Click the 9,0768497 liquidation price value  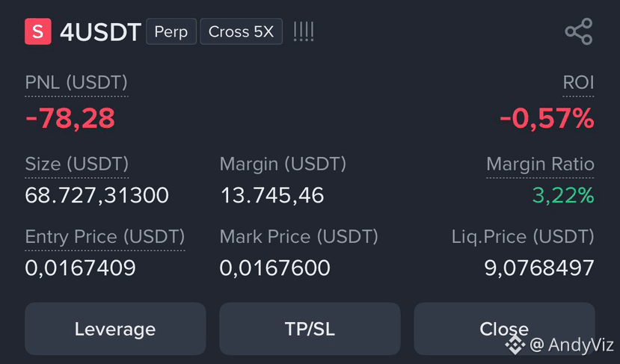click(x=539, y=268)
